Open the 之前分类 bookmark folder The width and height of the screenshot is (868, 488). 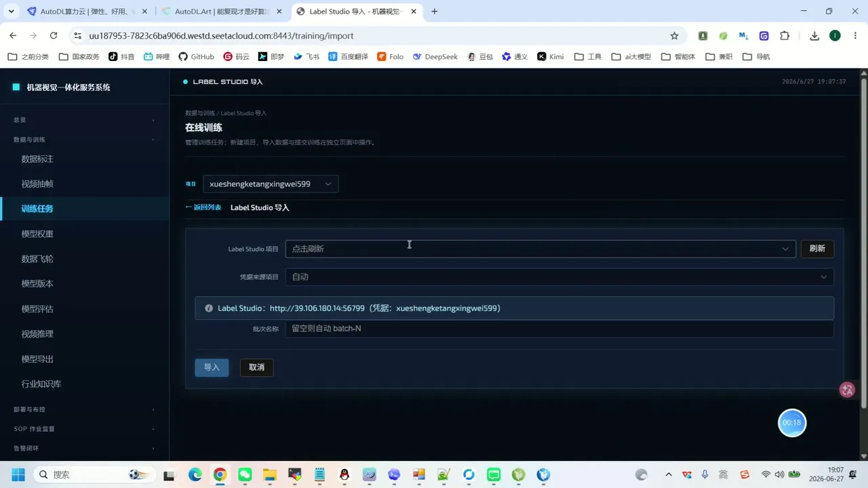[x=28, y=56]
